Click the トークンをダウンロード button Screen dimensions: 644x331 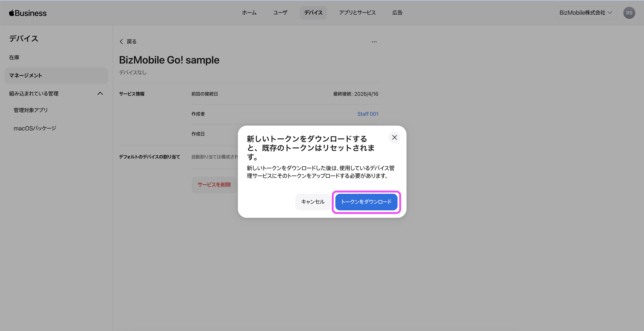point(366,202)
